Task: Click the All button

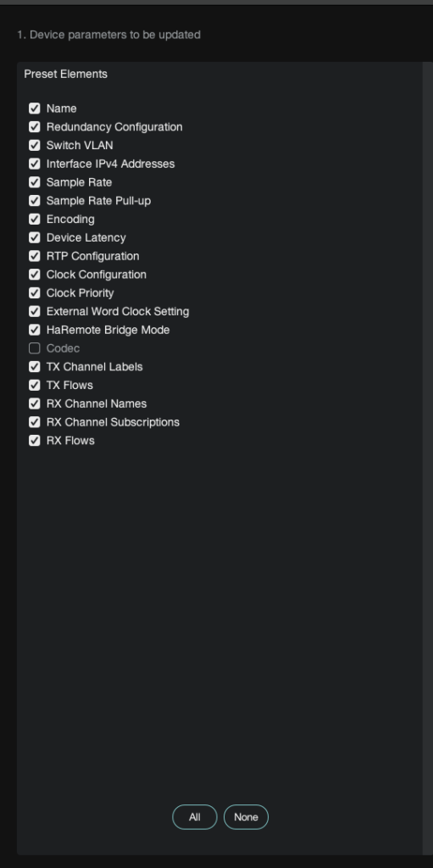Action: click(195, 817)
